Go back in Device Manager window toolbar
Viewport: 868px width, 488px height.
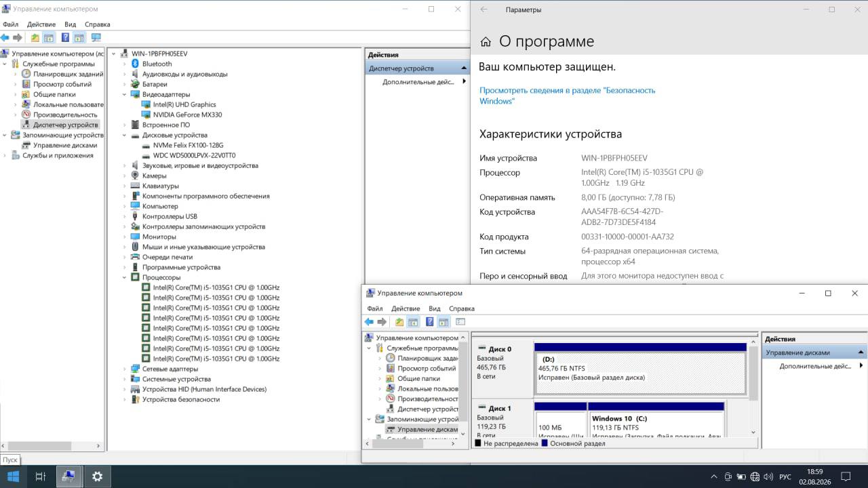(x=5, y=38)
